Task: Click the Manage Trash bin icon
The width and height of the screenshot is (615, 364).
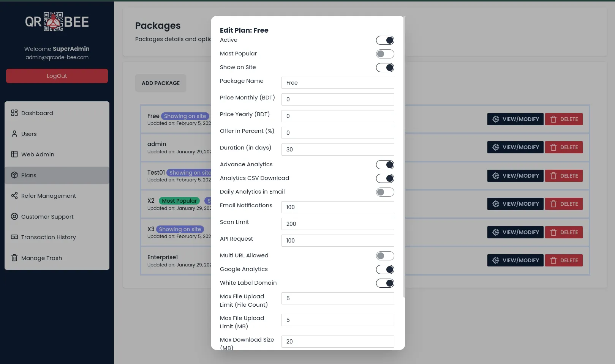Action: 14,258
